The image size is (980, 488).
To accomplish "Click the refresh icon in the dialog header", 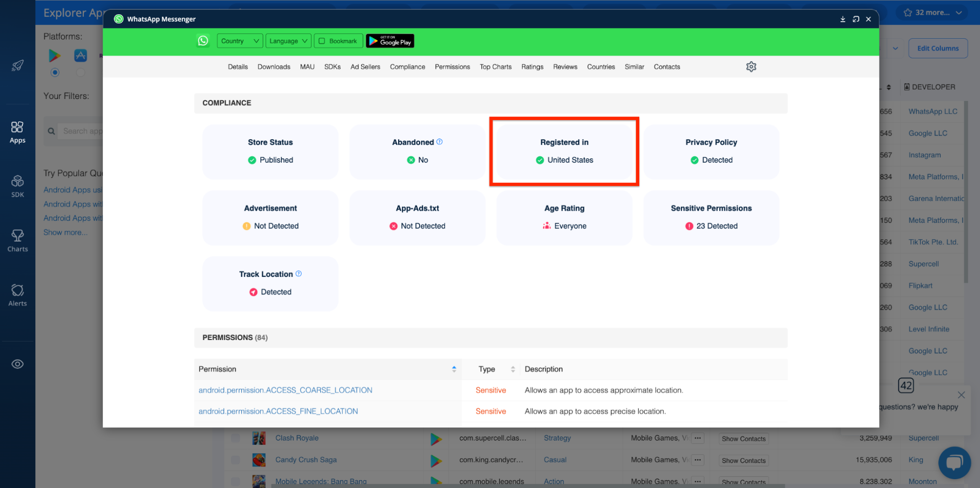I will tap(855, 19).
